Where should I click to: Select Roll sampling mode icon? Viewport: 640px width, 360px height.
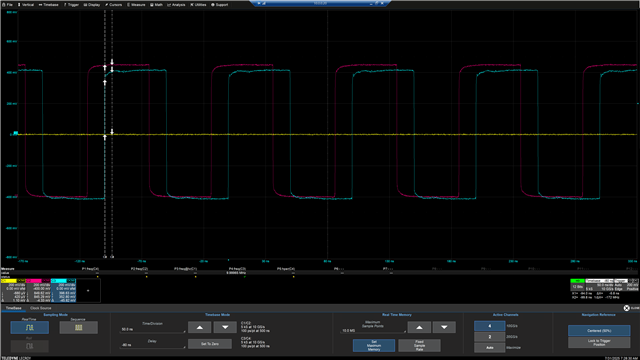pyautogui.click(x=29, y=346)
